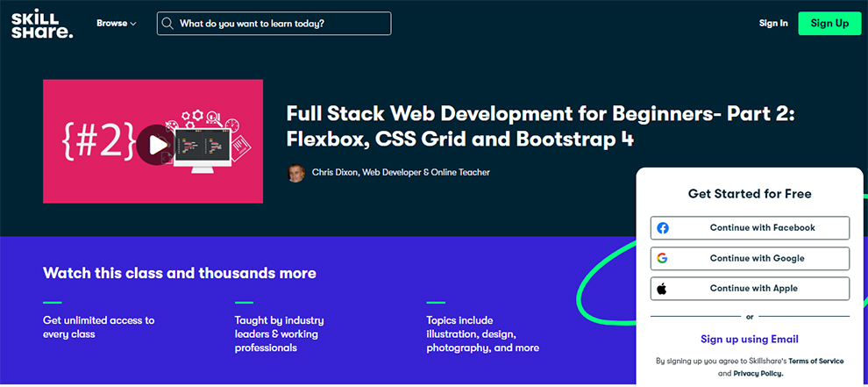Continue with Google
This screenshot has width=868, height=387.
[x=751, y=258]
